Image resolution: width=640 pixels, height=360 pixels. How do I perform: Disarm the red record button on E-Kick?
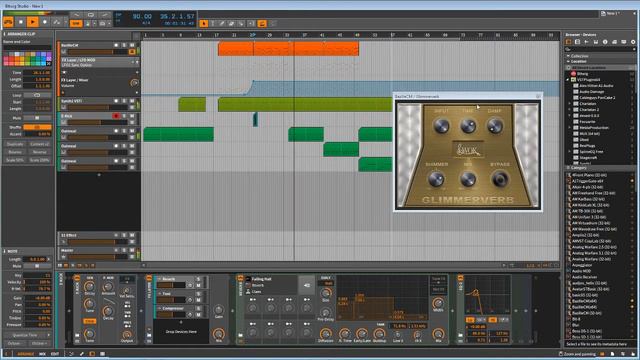(116, 116)
